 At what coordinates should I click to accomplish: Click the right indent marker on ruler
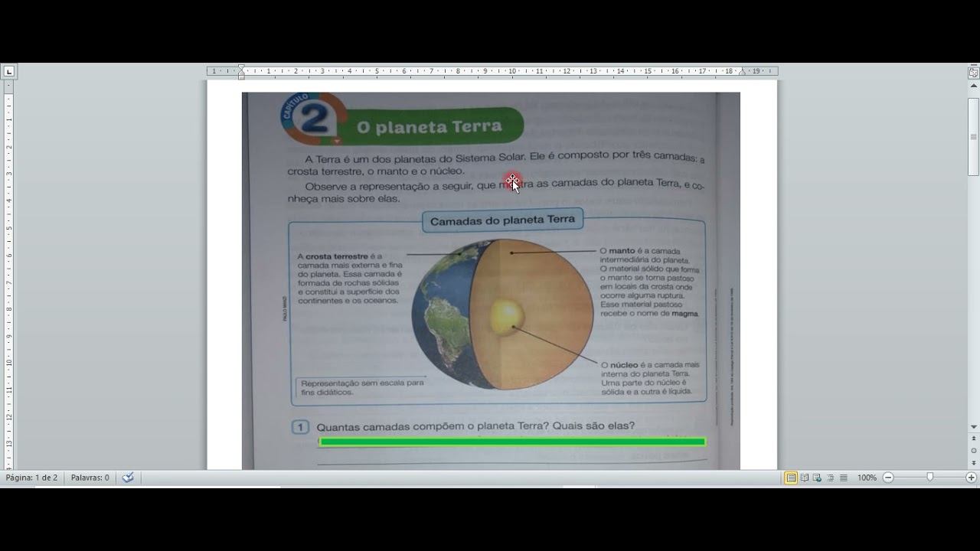pos(741,71)
